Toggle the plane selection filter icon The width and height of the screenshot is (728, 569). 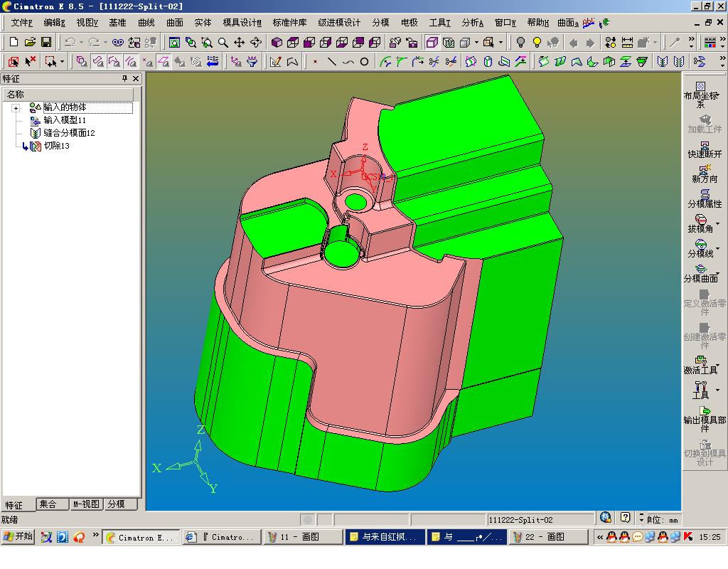[163, 61]
